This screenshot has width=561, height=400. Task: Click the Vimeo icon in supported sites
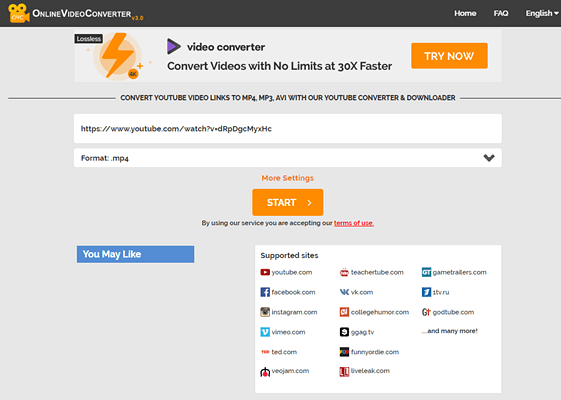point(265,332)
